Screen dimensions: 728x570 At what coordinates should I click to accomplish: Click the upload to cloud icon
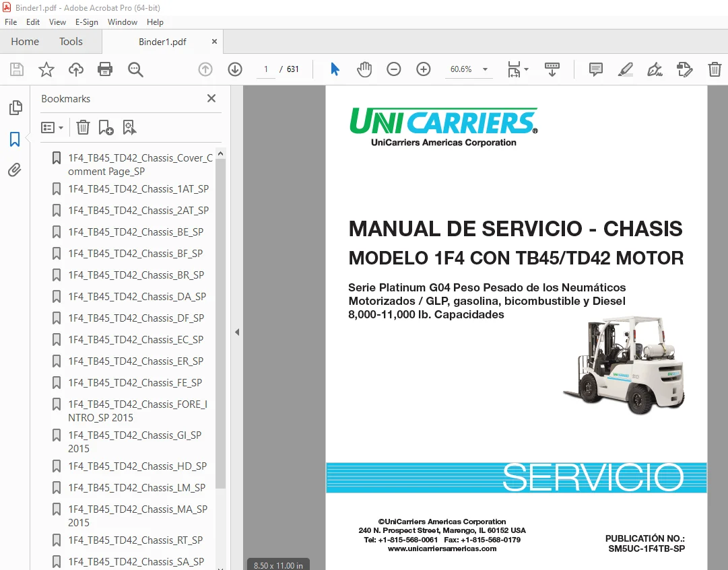coord(75,69)
